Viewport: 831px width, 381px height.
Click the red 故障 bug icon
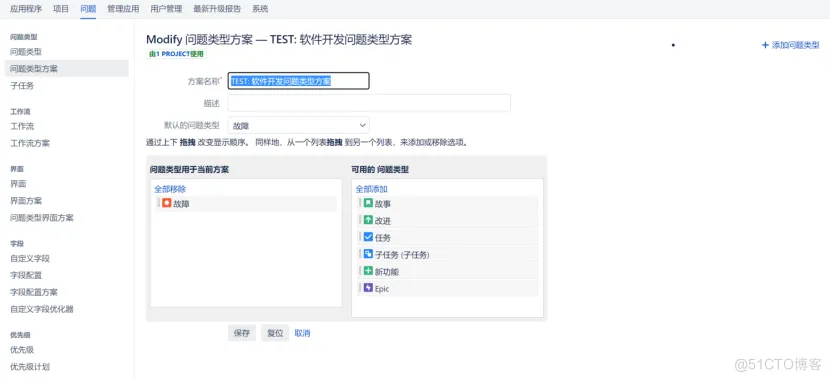tap(167, 203)
